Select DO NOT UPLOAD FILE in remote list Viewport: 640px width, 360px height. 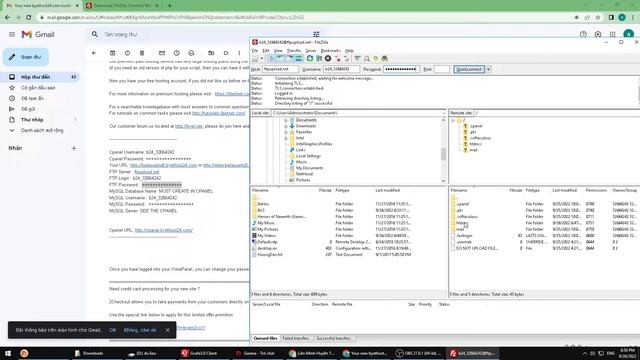[477, 248]
